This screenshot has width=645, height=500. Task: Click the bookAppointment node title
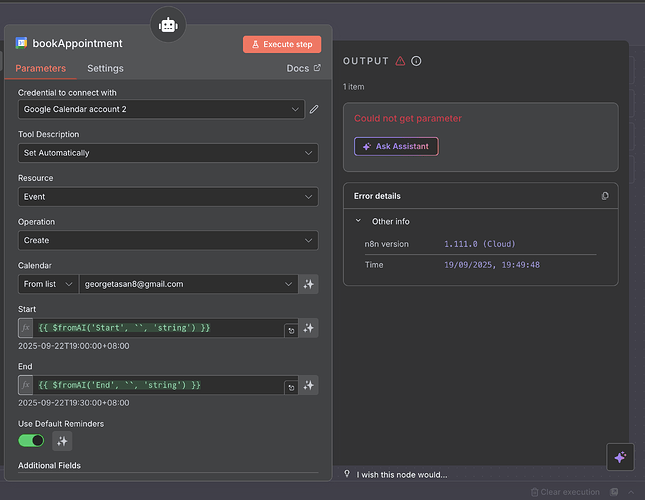(77, 43)
